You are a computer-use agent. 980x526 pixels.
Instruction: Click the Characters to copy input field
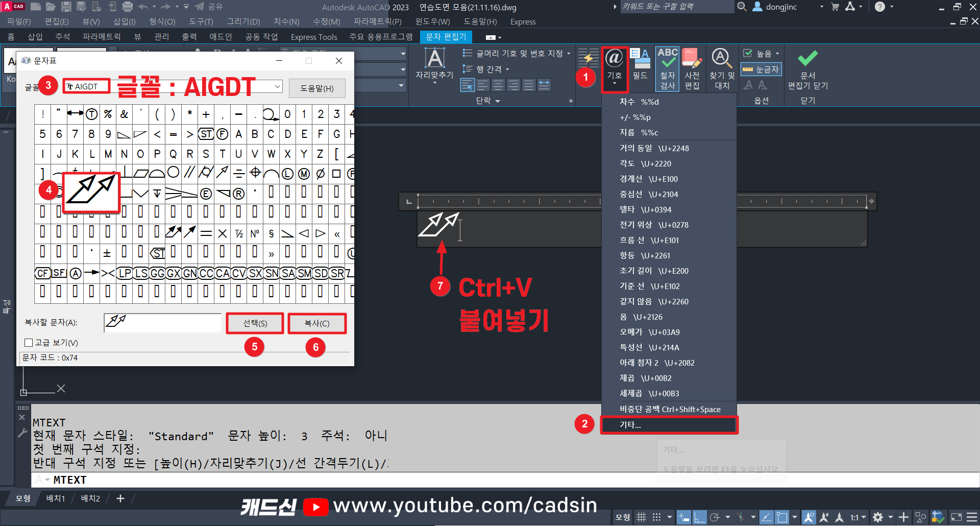click(162, 323)
